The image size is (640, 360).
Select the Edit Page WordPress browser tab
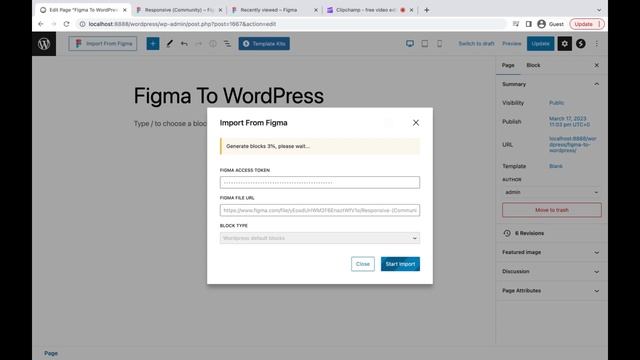click(x=83, y=10)
